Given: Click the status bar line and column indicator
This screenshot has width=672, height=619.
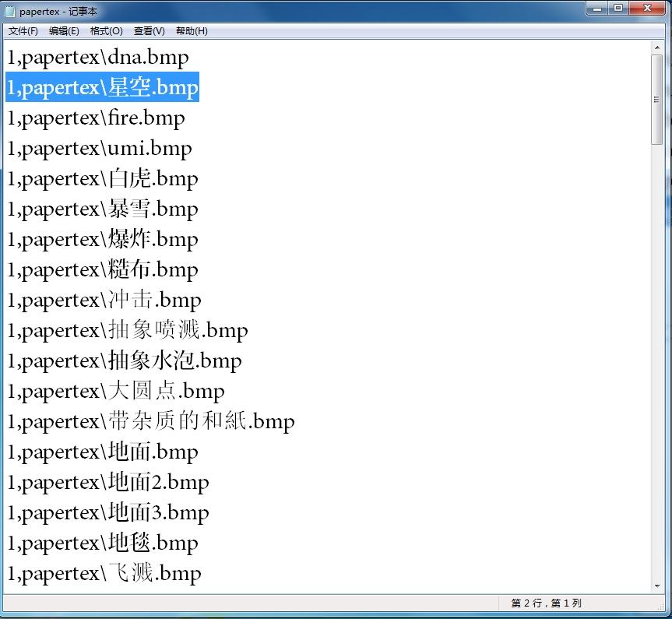Looking at the screenshot, I should pyautogui.click(x=546, y=603).
